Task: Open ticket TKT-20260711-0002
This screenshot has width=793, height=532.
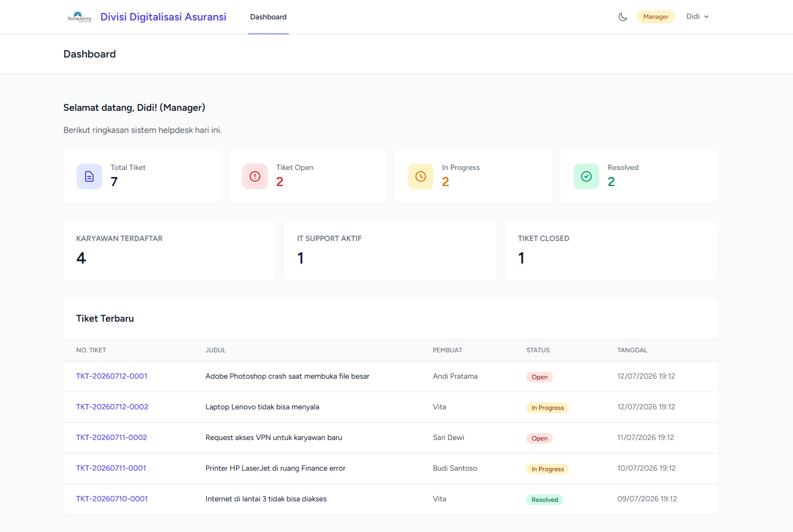Action: coord(112,437)
